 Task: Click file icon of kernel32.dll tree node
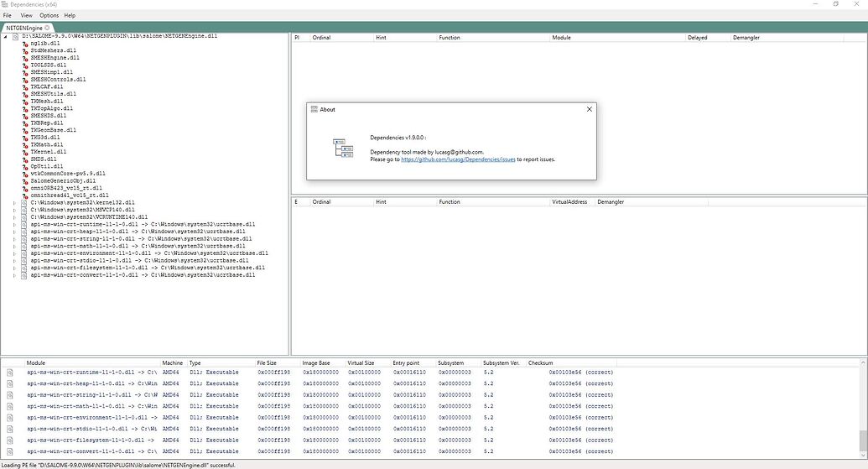pyautogui.click(x=23, y=203)
